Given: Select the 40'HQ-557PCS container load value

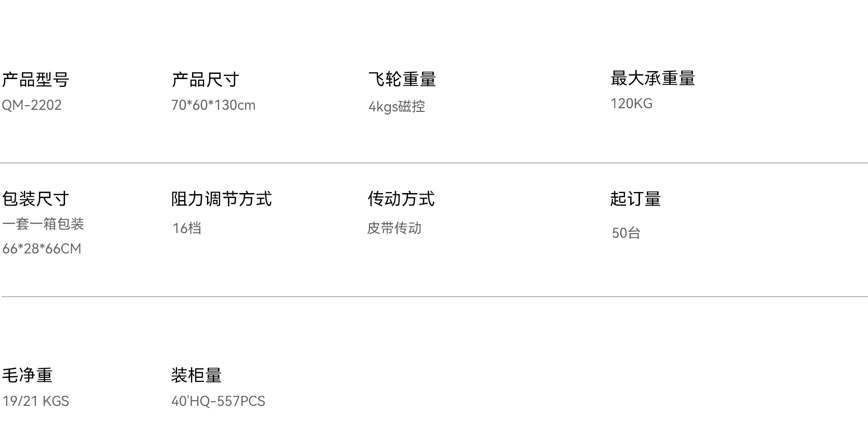Looking at the screenshot, I should coord(218,401).
